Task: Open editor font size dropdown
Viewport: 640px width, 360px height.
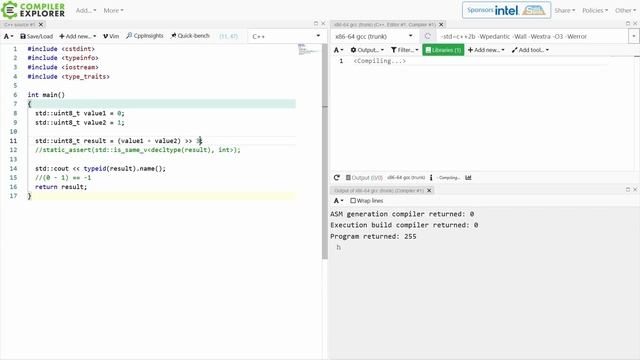Action: [8, 36]
